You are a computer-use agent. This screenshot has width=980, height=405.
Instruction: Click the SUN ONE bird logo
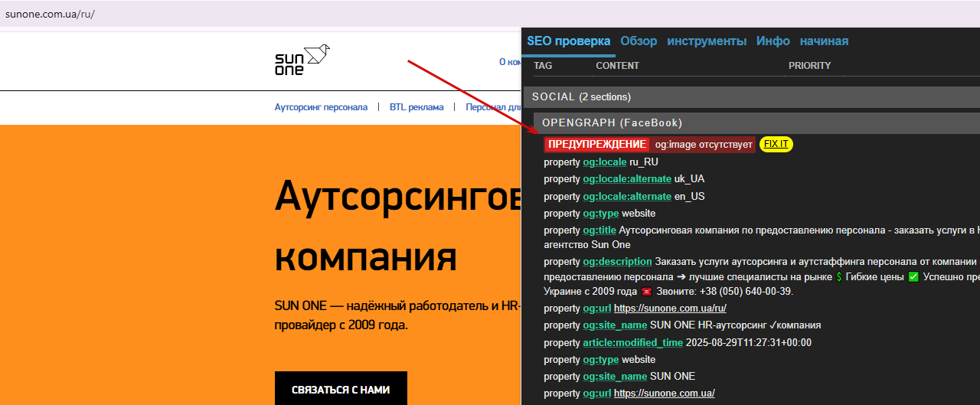click(x=302, y=60)
